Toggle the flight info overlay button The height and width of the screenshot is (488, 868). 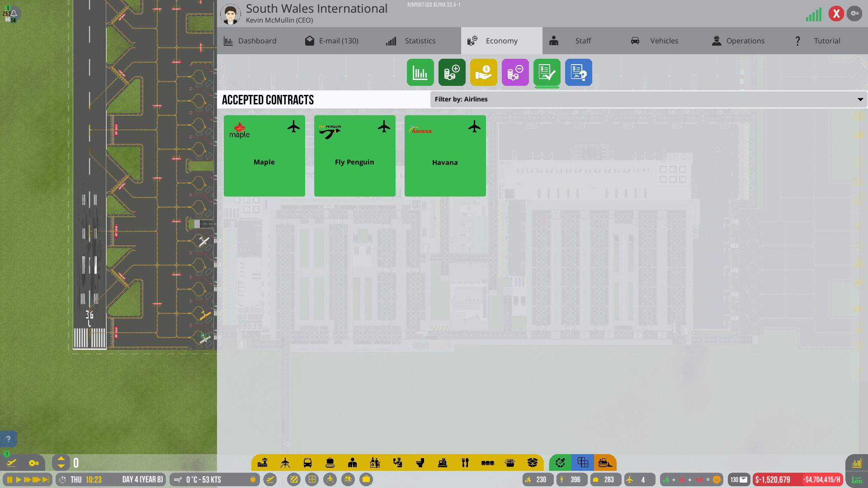coord(270,479)
